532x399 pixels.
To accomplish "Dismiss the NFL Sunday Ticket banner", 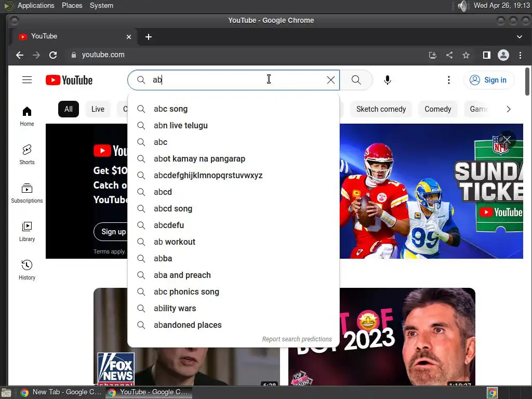I will 507,139.
